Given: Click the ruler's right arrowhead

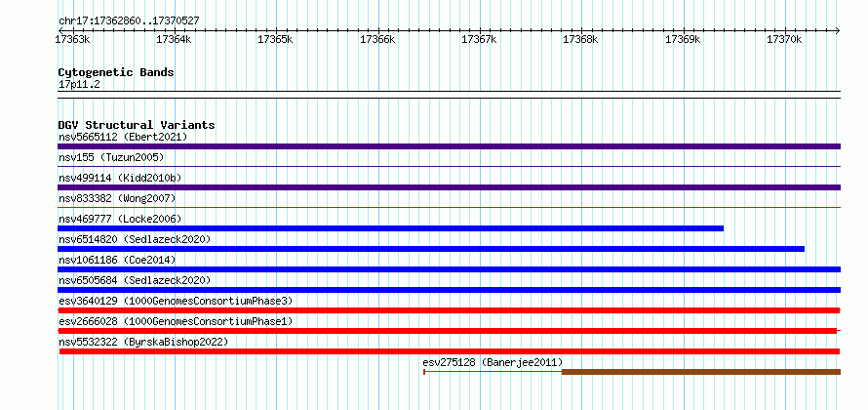Looking at the screenshot, I should pyautogui.click(x=838, y=30).
